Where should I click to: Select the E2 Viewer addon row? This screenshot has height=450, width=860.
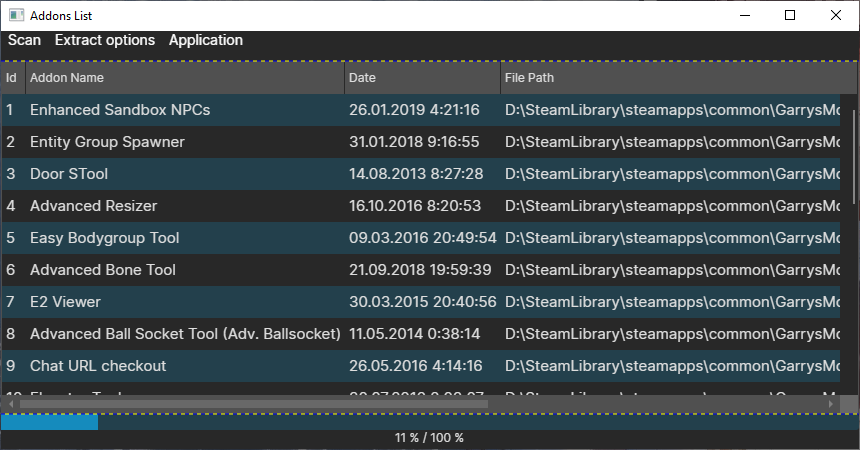(65, 302)
